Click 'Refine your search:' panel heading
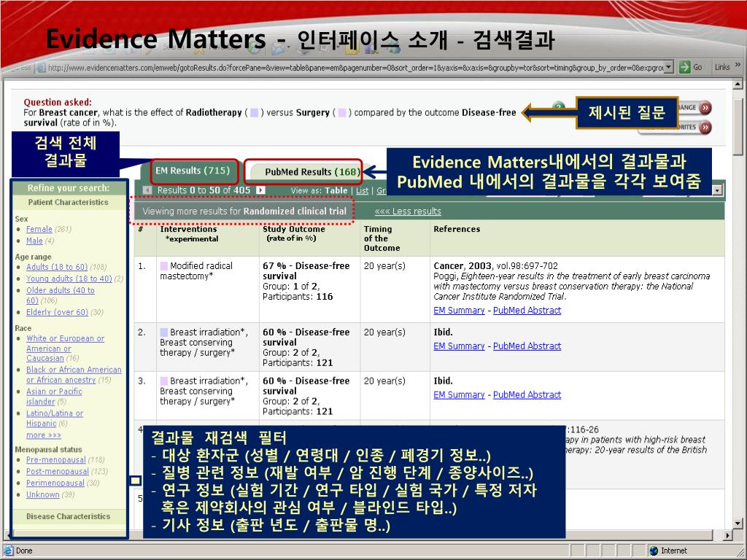This screenshot has height=560, width=747. click(x=68, y=188)
